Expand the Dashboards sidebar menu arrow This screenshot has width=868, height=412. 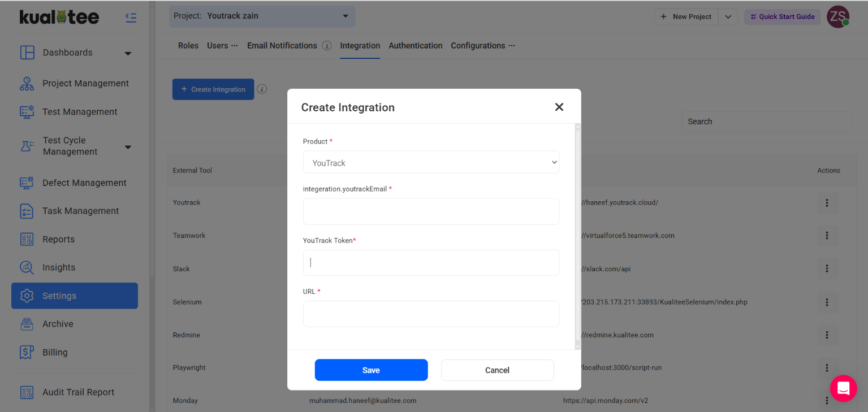[x=128, y=54]
